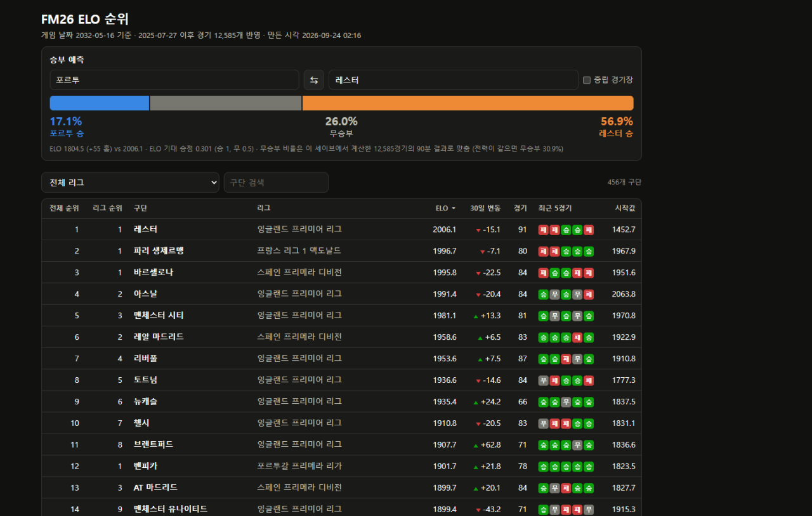Screen dimensions: 812x516
Task: Click the 56.9% Leicester win percentage
Action: point(617,121)
